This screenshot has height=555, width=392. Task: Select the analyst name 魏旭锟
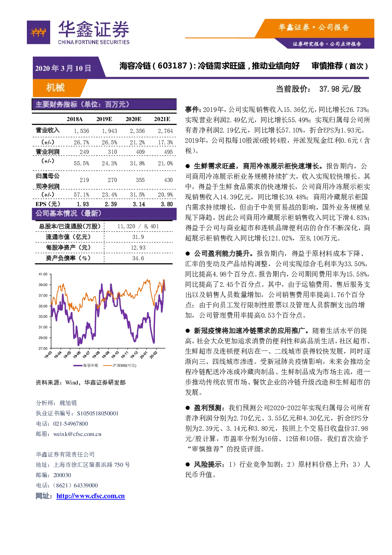point(68,403)
